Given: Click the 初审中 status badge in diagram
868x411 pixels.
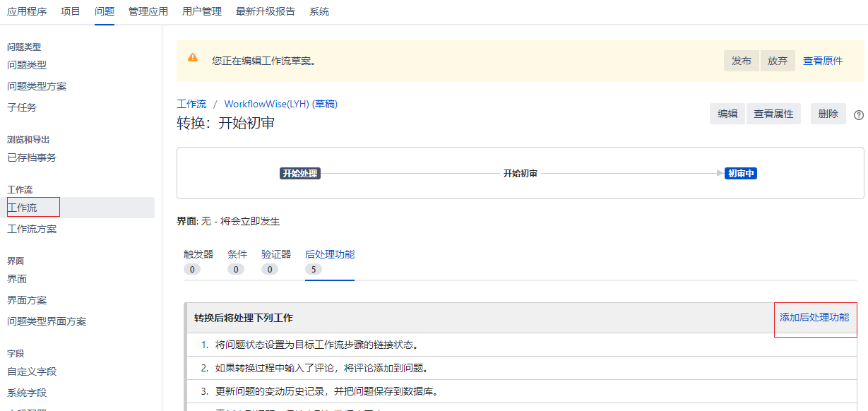Looking at the screenshot, I should pos(740,174).
